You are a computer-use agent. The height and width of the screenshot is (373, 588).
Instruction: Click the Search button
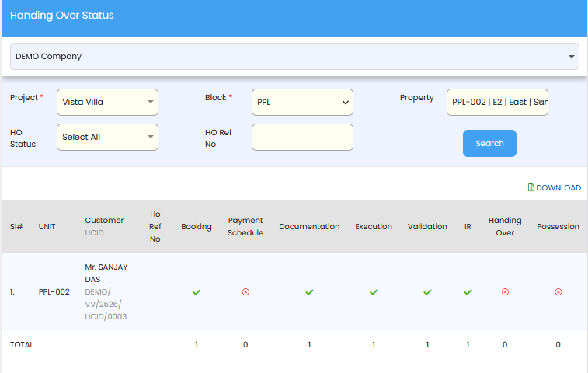(x=489, y=143)
